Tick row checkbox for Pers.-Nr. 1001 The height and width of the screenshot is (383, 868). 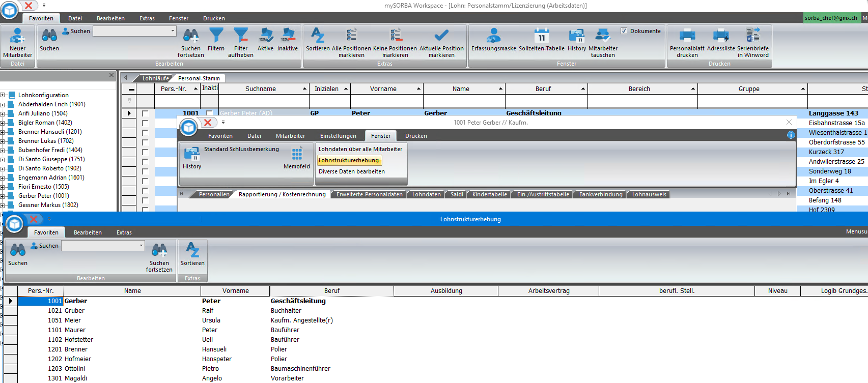coord(145,113)
